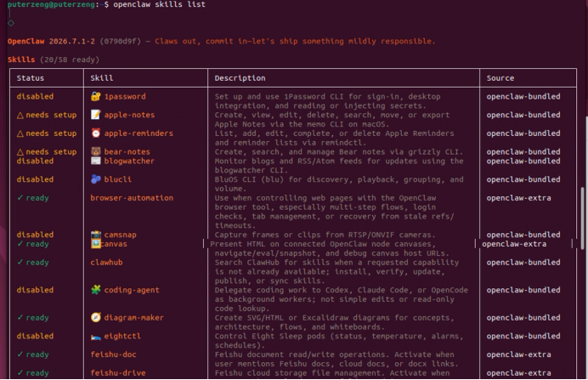Click 'Search ClawHub for skills' description
The width and height of the screenshot is (588, 380).
[x=336, y=271]
